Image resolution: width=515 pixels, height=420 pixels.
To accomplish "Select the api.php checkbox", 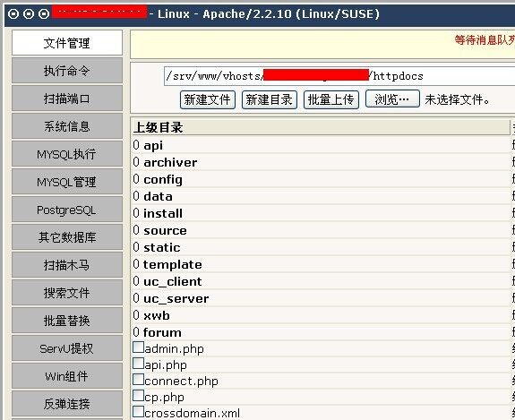I will coord(138,364).
